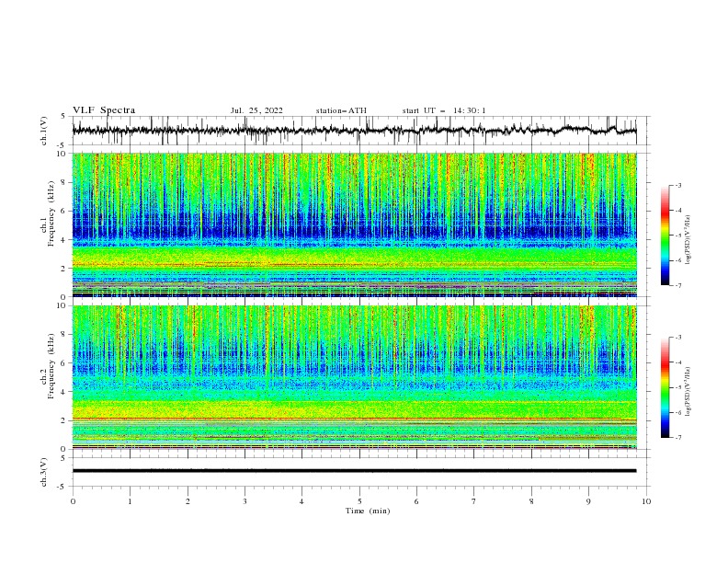728x563 pixels.
Task: Click the "6" kHz tick of ch.1 frequency axis
Action: [64, 211]
